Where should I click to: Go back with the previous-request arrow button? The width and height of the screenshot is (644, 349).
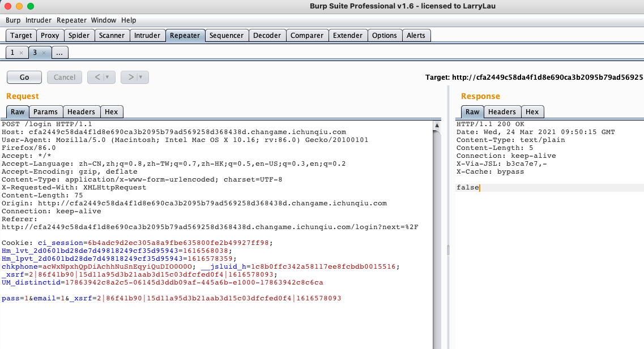(x=97, y=77)
